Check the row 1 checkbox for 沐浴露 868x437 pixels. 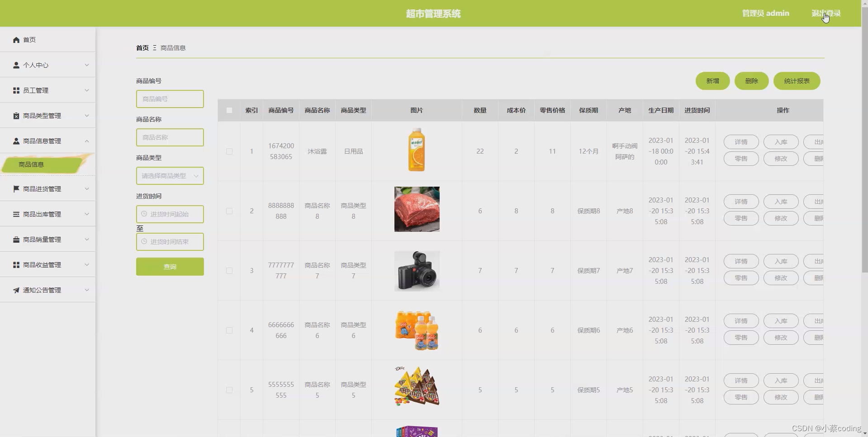(x=229, y=151)
